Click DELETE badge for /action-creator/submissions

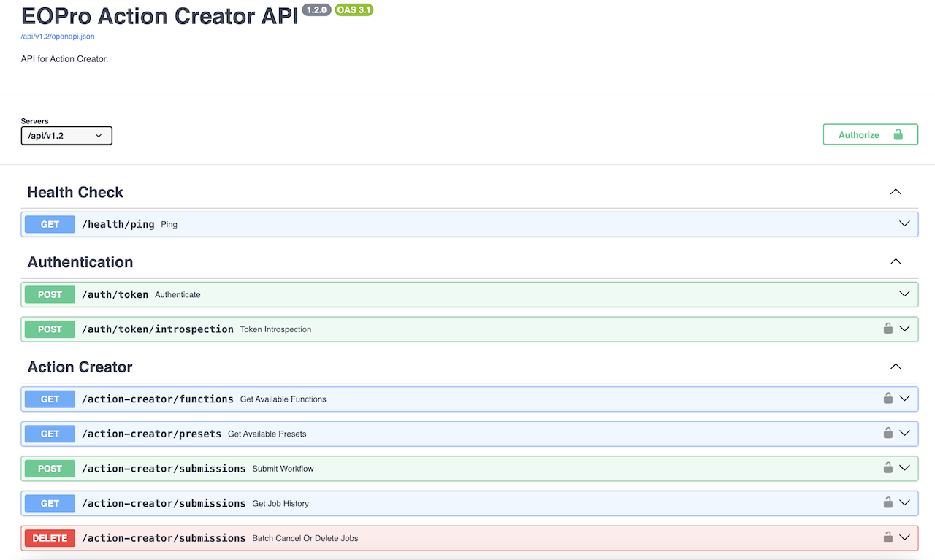pos(50,538)
